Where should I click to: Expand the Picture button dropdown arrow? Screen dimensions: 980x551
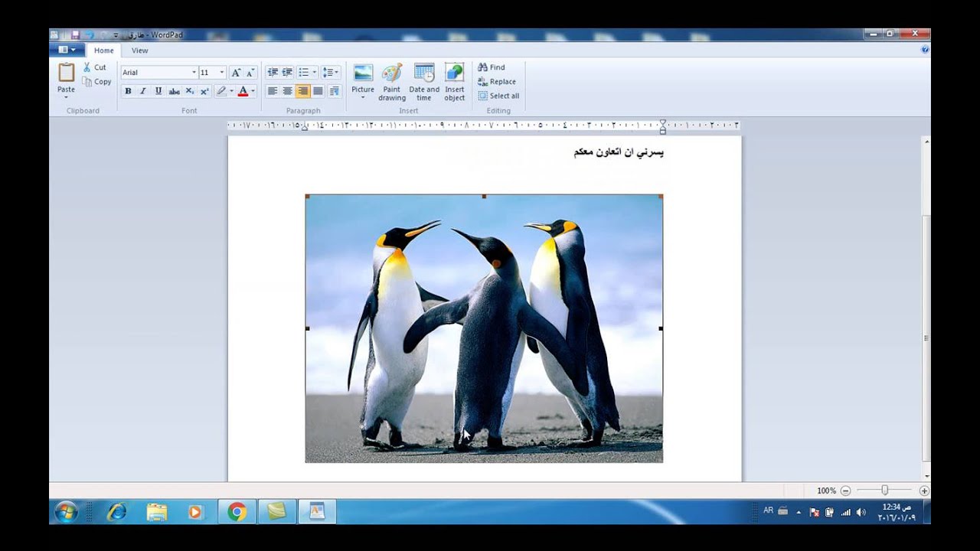pos(363,97)
